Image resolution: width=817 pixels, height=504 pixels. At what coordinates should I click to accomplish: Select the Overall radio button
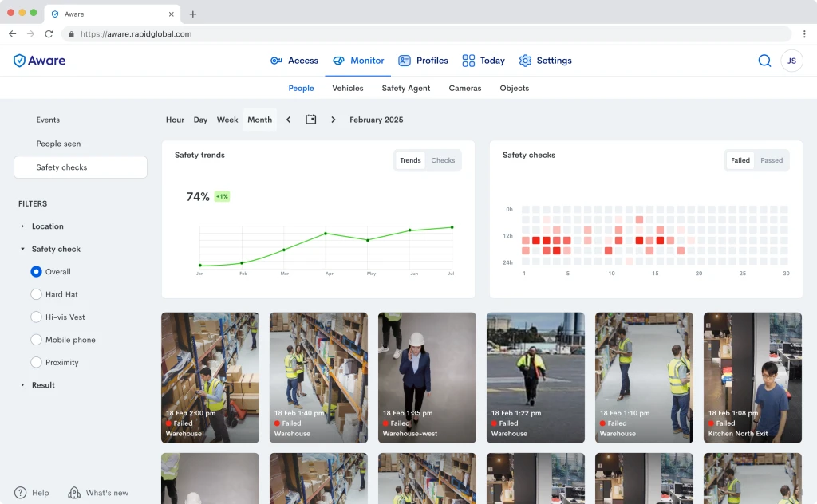click(x=36, y=271)
